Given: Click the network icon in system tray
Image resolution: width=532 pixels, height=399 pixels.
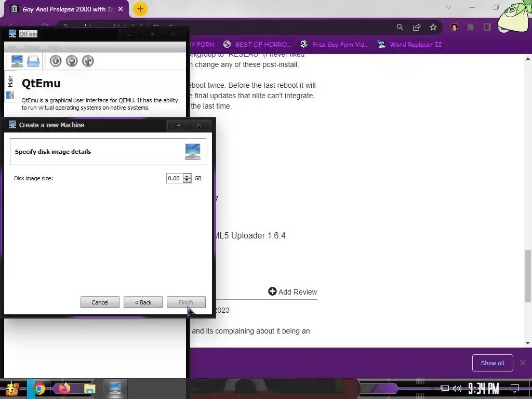Looking at the screenshot, I should tap(444, 389).
